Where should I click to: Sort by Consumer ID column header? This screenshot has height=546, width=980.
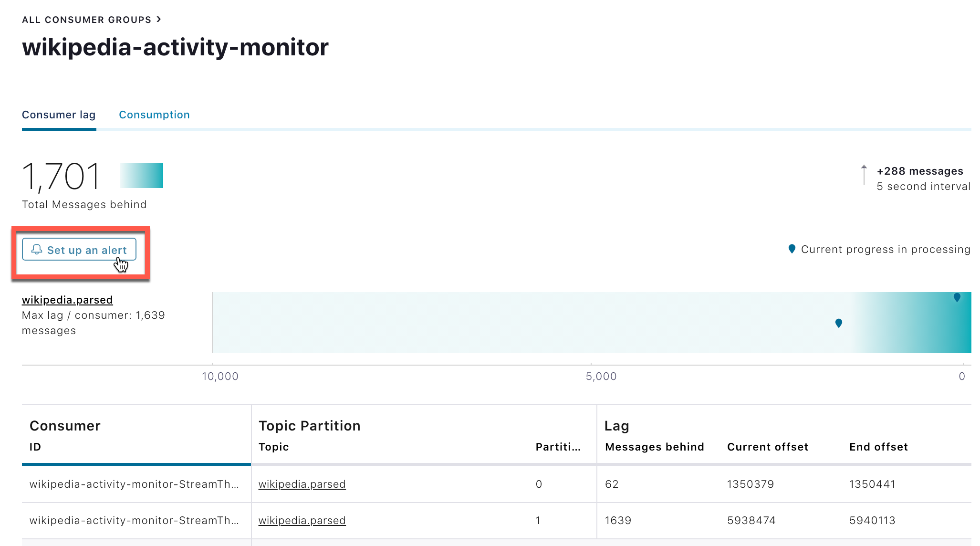click(35, 447)
